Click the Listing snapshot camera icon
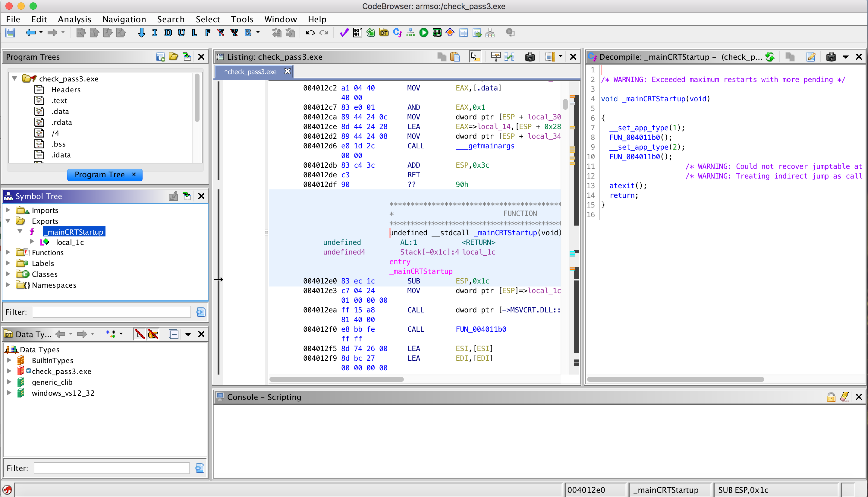 pos(529,57)
